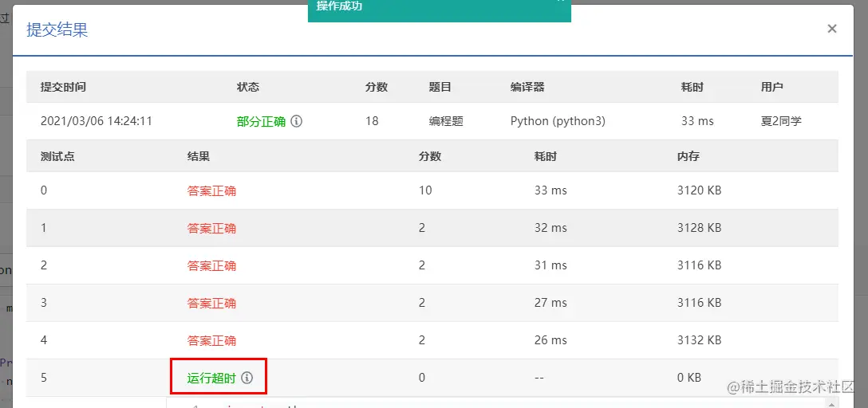Open info icon next to 部分正确
868x408 pixels.
pyautogui.click(x=297, y=121)
